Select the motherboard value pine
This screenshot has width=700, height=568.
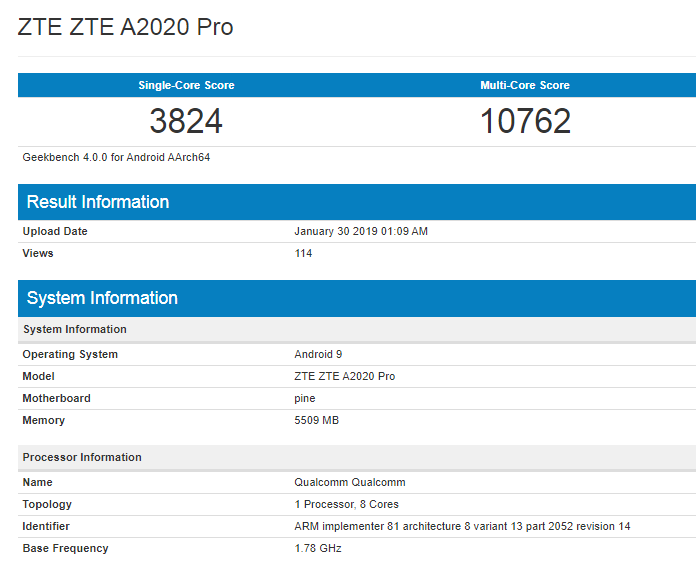point(304,399)
